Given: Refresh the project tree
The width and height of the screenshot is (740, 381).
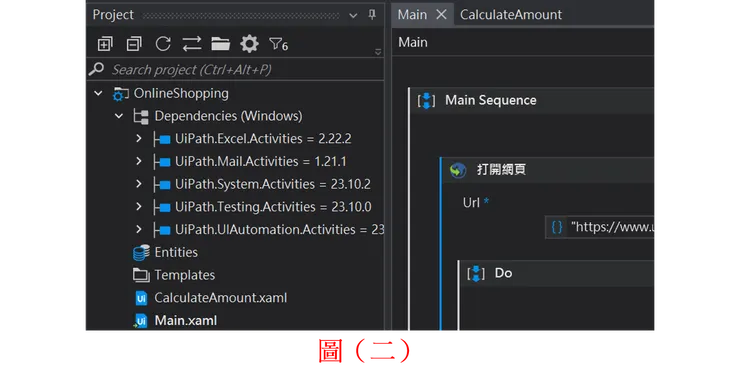Looking at the screenshot, I should click(x=163, y=44).
